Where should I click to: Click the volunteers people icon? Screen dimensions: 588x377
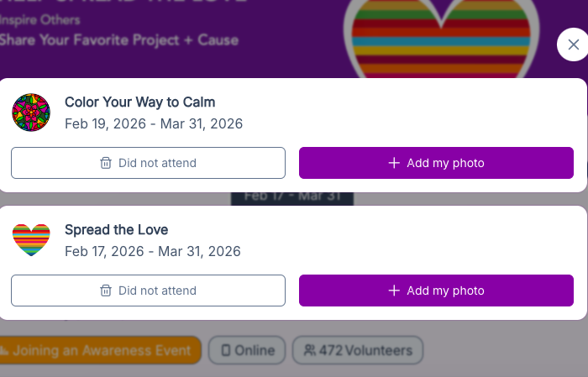pos(310,350)
